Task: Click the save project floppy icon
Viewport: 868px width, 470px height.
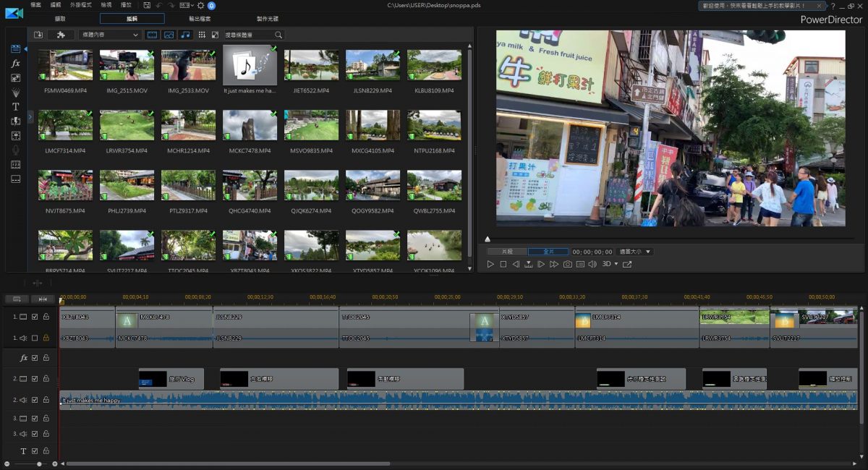Action: (147, 5)
